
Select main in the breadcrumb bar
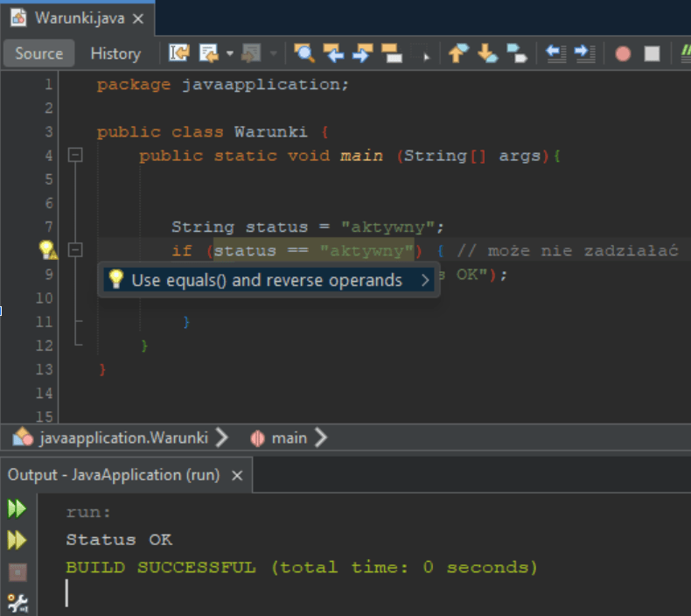click(x=289, y=437)
